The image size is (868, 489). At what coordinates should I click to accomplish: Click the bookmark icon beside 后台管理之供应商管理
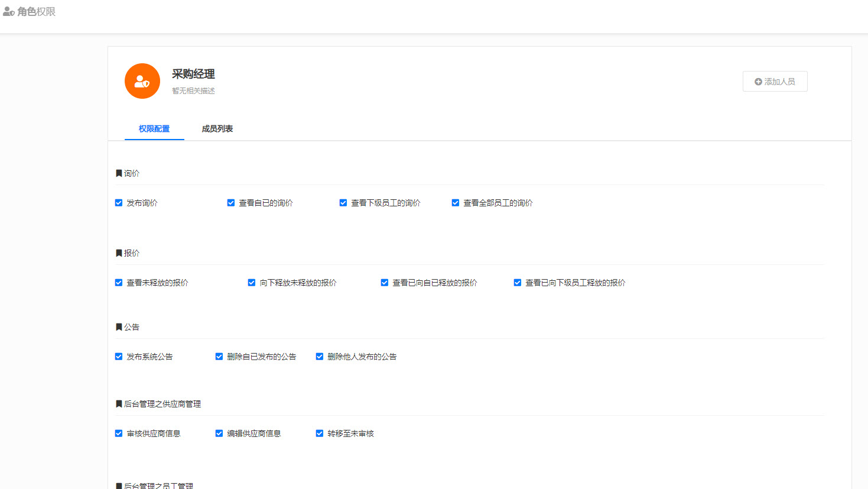point(119,404)
